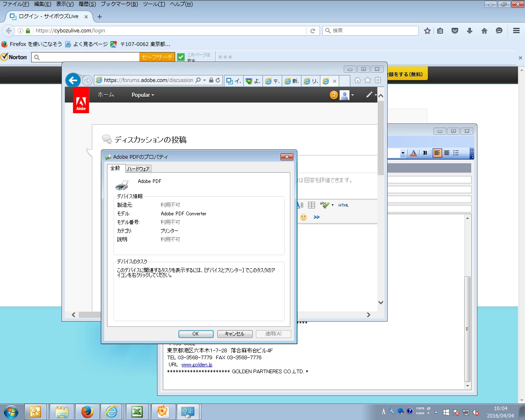Image resolution: width=525 pixels, height=420 pixels.
Task: Open the user avatar dropdown
Action: (347, 95)
